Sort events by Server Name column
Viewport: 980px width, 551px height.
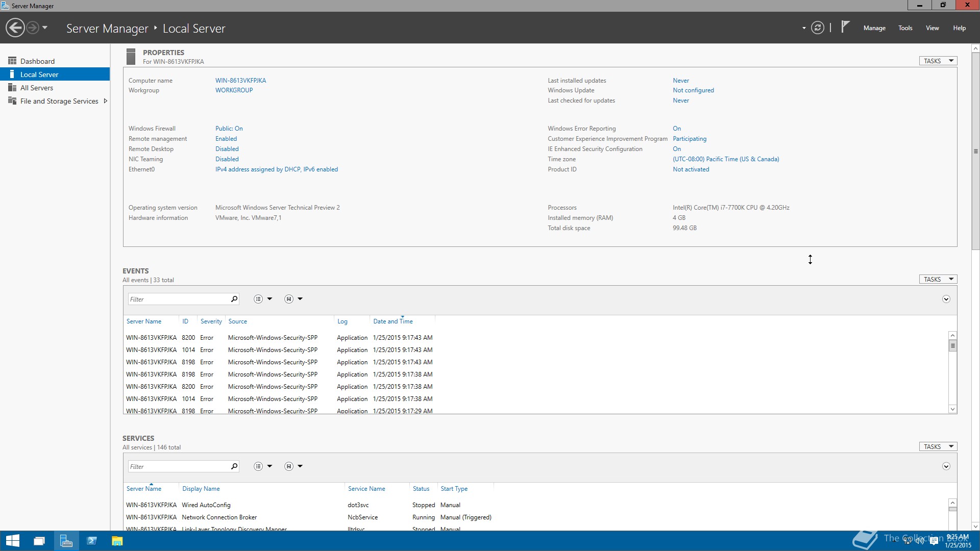click(144, 321)
